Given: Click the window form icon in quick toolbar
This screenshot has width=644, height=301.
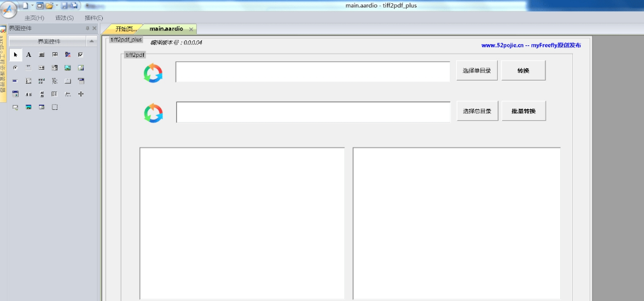Looking at the screenshot, I should click(x=40, y=5).
